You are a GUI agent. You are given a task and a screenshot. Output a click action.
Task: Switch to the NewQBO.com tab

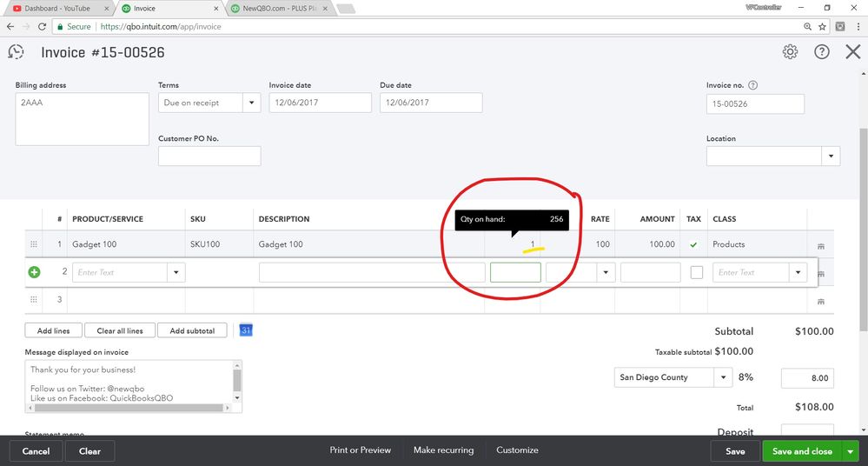pyautogui.click(x=280, y=9)
